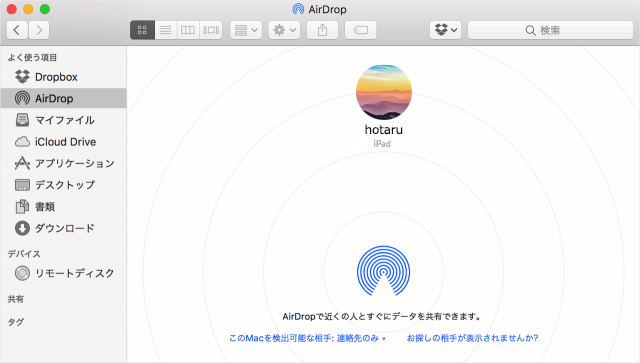Image resolution: width=640 pixels, height=363 pixels.
Task: Switch to column view
Action: click(x=188, y=30)
